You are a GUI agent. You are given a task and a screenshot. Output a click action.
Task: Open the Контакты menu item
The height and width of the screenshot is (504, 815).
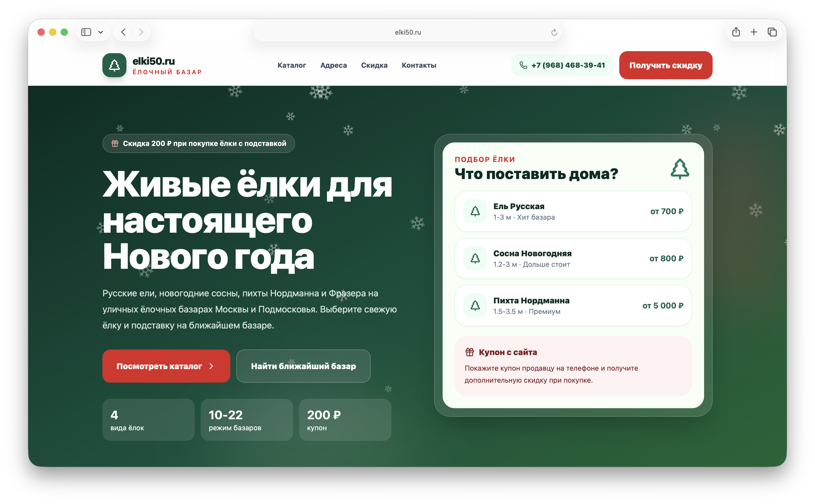[419, 65]
